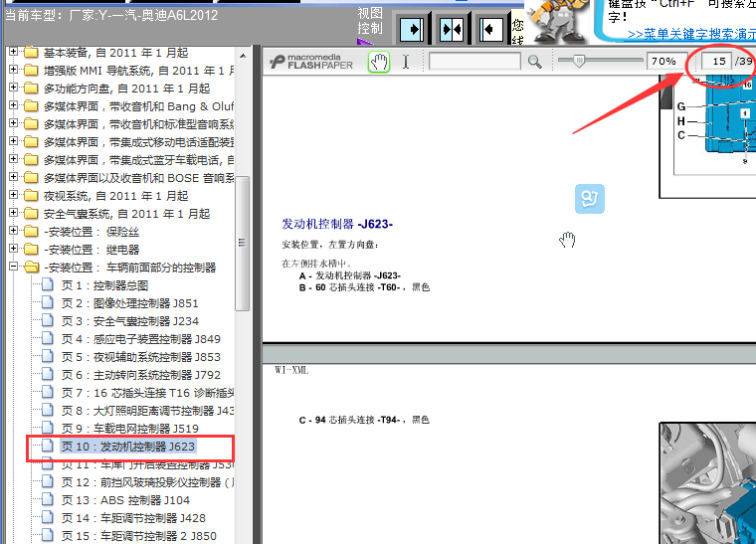The height and width of the screenshot is (544, 756).
Task: Open 页 3：安全气囊控制器 J234
Action: click(x=129, y=321)
